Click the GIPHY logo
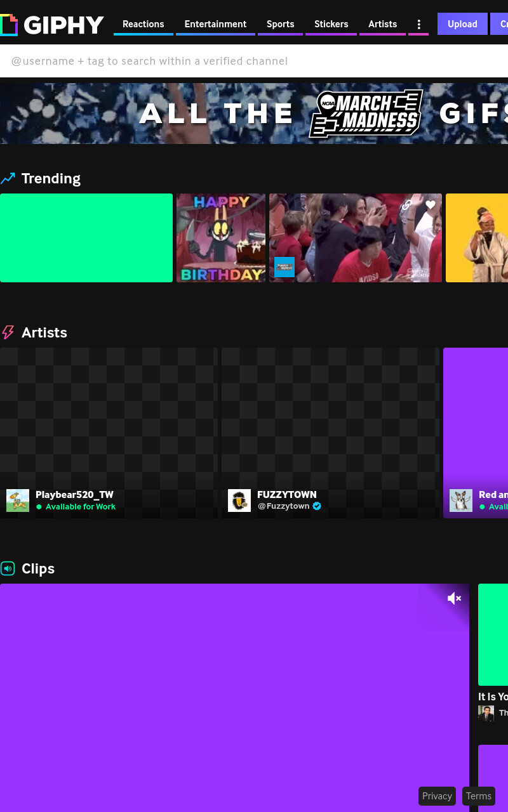Image resolution: width=508 pixels, height=812 pixels. (x=52, y=25)
